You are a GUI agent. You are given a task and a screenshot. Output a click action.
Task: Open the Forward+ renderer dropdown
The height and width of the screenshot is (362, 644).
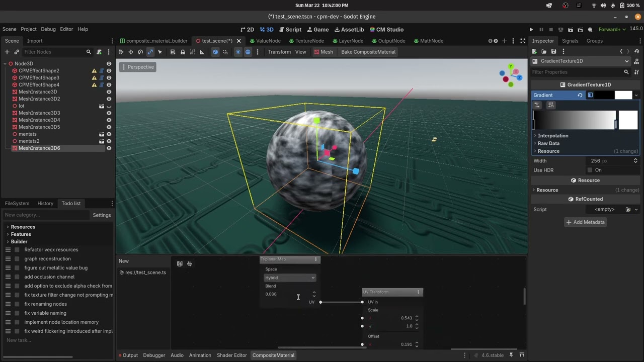pos(612,30)
